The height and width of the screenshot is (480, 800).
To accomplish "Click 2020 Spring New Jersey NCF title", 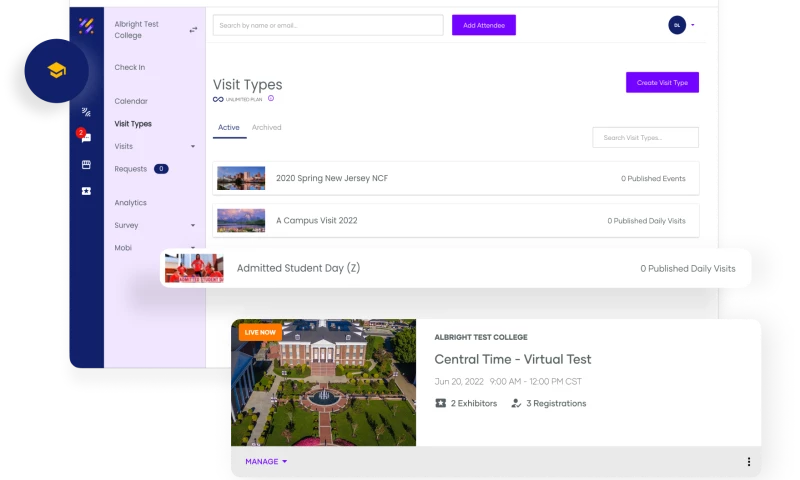I will tap(332, 178).
